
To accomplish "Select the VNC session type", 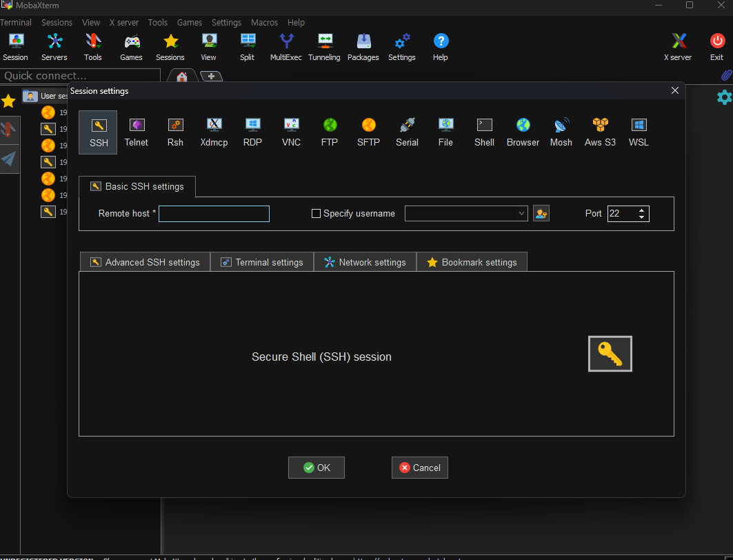I will [x=291, y=132].
